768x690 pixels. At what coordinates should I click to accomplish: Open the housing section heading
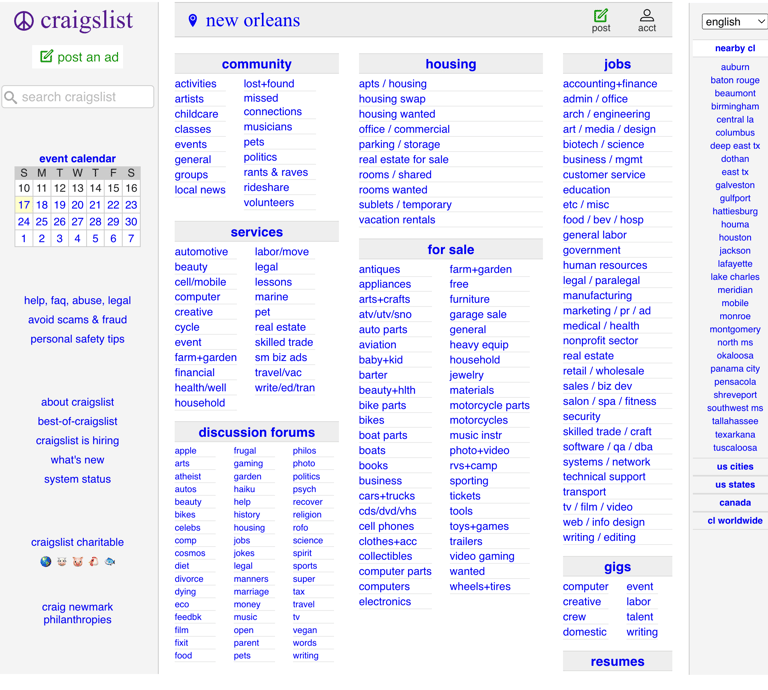tap(451, 64)
